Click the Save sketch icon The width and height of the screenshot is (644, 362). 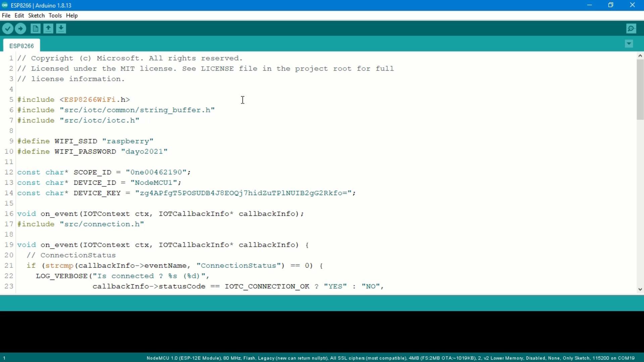pos(61,28)
